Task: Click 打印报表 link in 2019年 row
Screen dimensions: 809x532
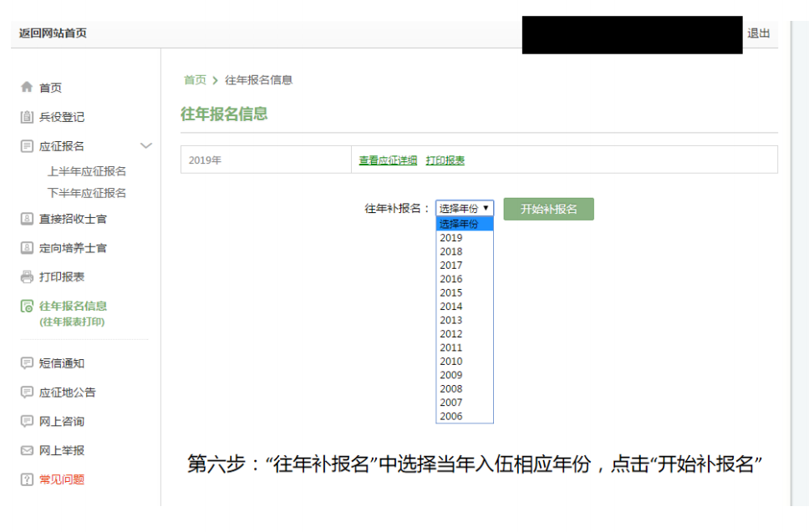Action: coord(445,160)
